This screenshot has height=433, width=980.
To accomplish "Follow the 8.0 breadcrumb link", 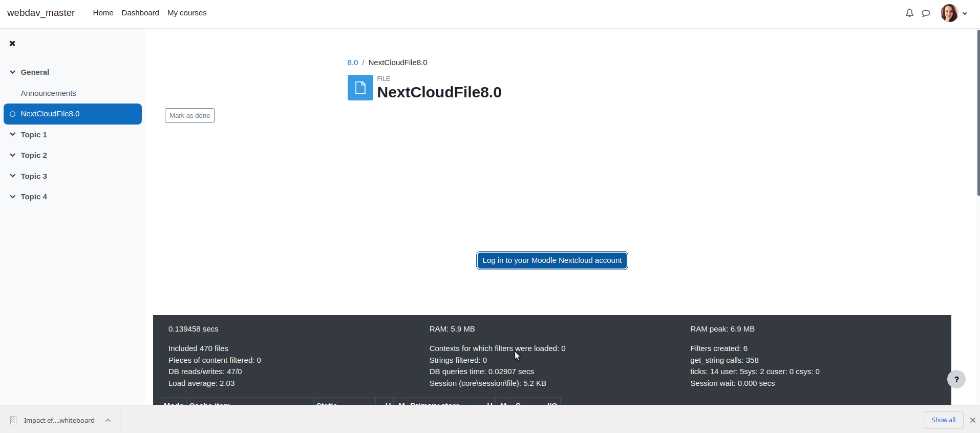I will [353, 63].
